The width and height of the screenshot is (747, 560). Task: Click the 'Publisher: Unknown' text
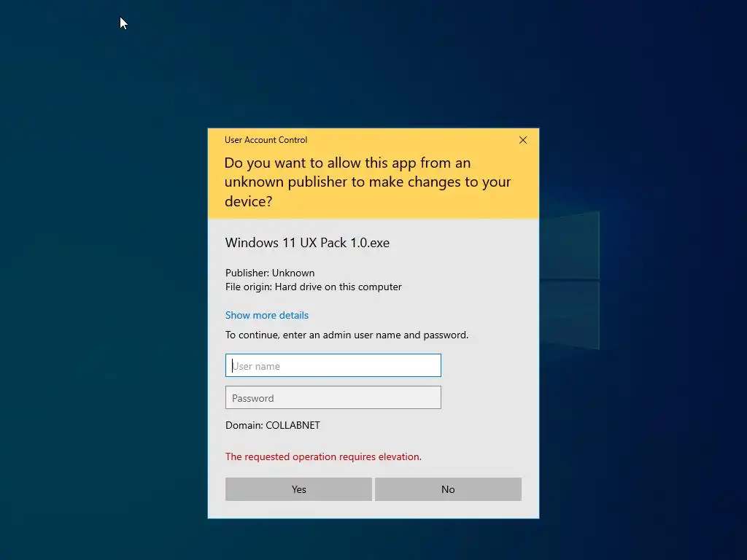[x=270, y=273]
